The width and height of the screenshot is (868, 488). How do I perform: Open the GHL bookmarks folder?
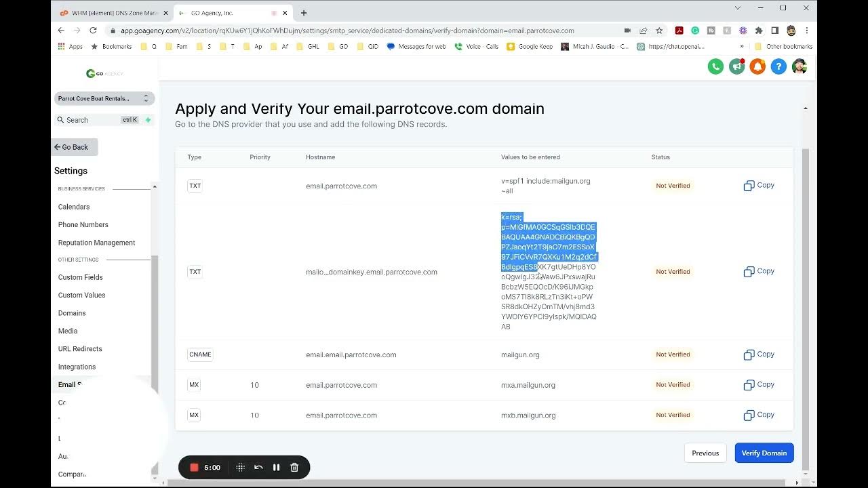(x=309, y=47)
